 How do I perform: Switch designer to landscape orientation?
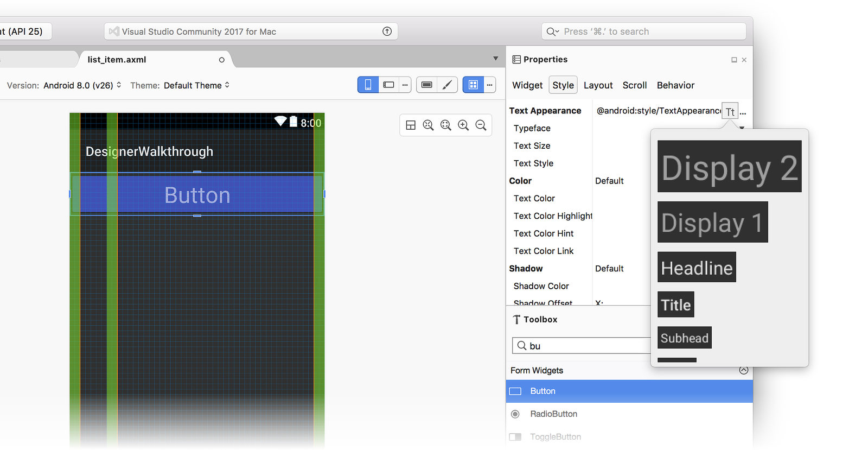pos(388,85)
